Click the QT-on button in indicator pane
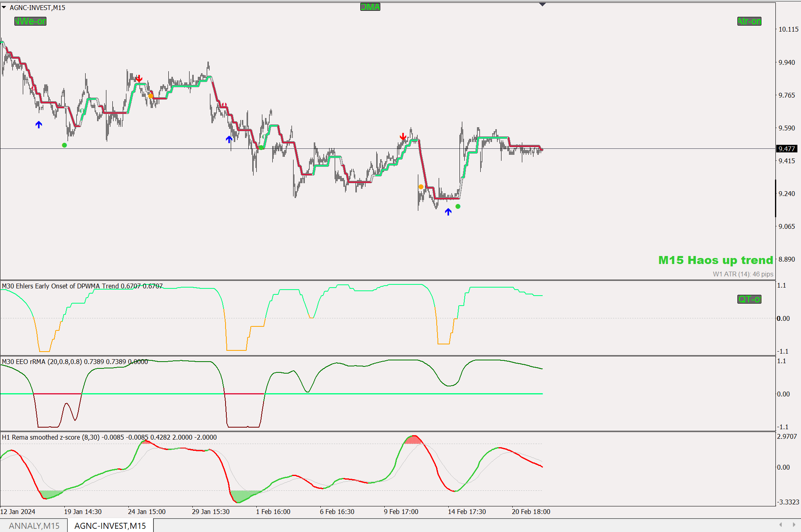This screenshot has width=801, height=532. (749, 299)
